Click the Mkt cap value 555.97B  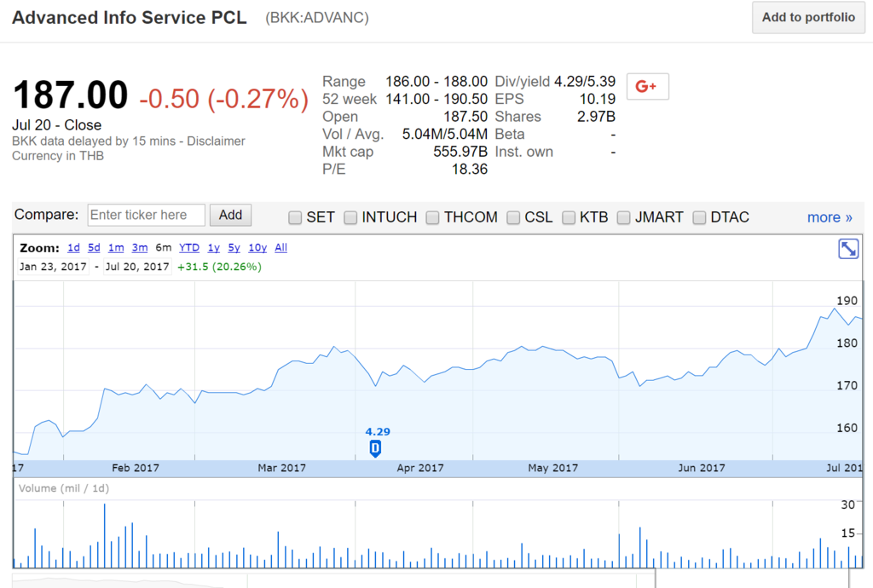tap(460, 152)
